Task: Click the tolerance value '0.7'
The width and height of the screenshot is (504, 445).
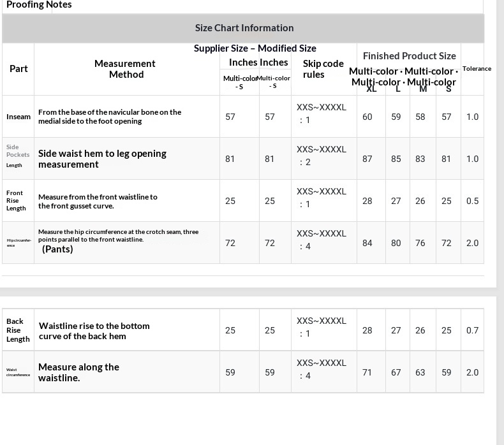Action: (472, 330)
